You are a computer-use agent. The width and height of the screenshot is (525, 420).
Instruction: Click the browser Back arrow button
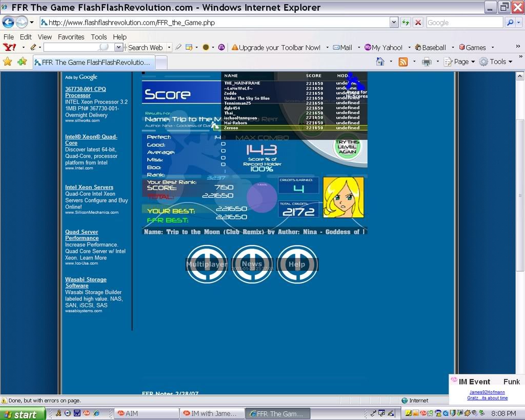(x=8, y=23)
